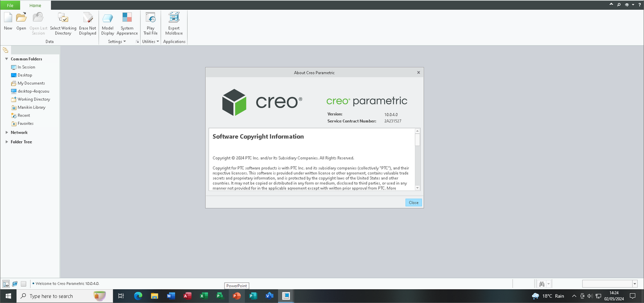Open the Settings group dialog launcher
This screenshot has width=644, height=303.
[137, 41]
